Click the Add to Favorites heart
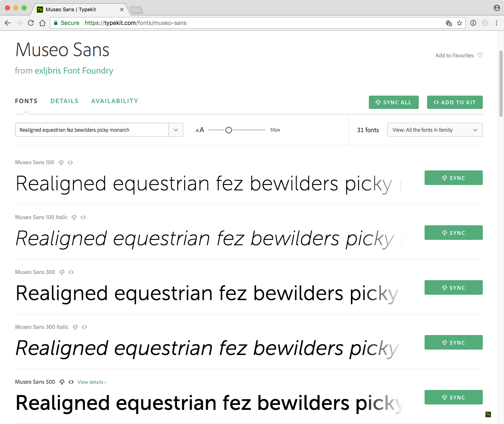Viewport: 504px width, 424px height. 480,55
